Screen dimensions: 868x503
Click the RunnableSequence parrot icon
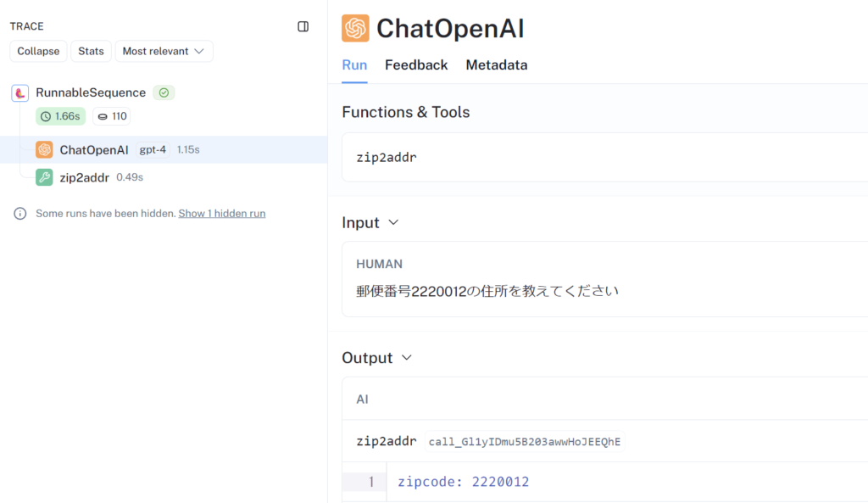coord(20,92)
